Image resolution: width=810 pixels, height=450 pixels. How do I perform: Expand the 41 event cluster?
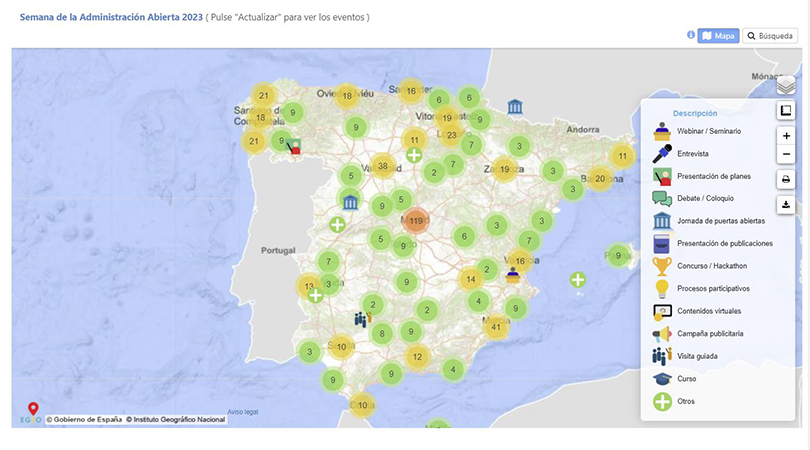point(496,326)
